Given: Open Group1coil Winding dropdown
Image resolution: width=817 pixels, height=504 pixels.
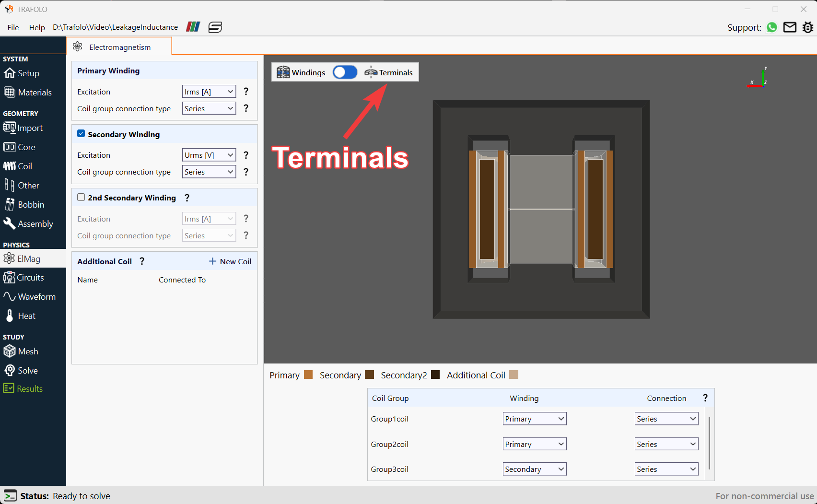Looking at the screenshot, I should pos(535,419).
